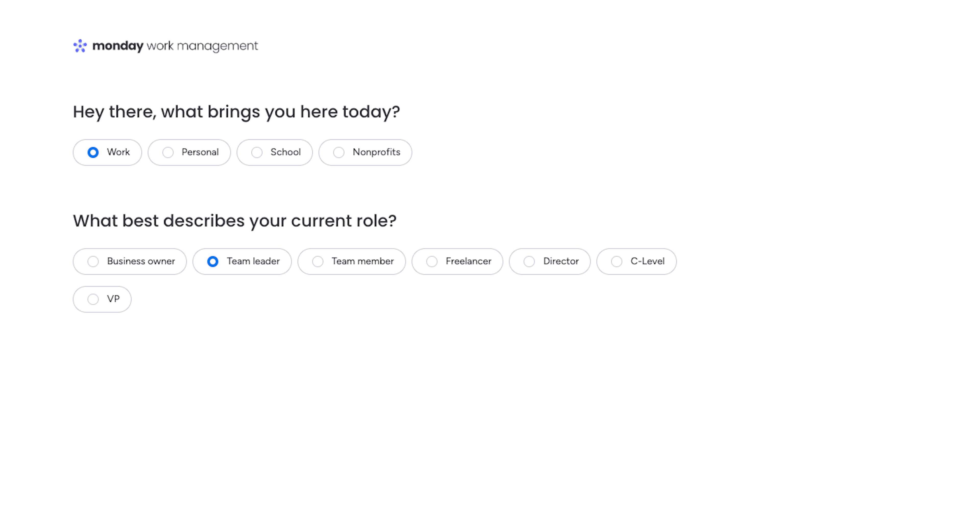The height and width of the screenshot is (514, 980).
Task: Click the radio circle beside Freelancer
Action: tap(432, 262)
